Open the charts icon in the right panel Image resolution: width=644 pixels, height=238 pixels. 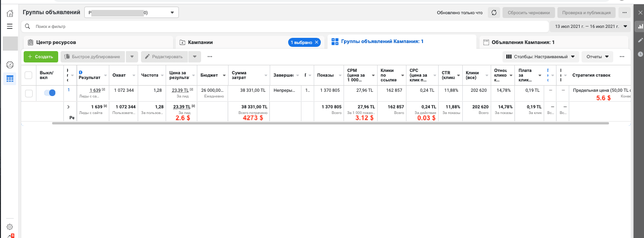click(x=640, y=27)
